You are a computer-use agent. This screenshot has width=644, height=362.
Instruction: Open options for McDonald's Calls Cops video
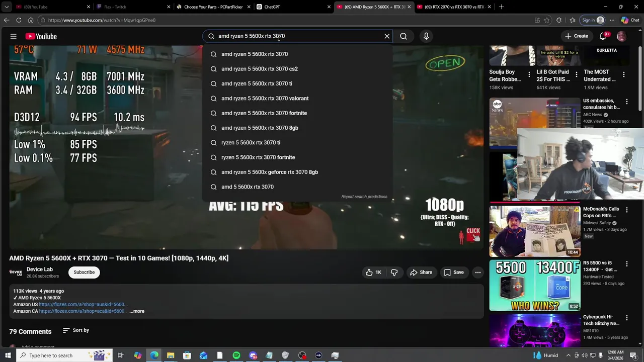coord(627,210)
